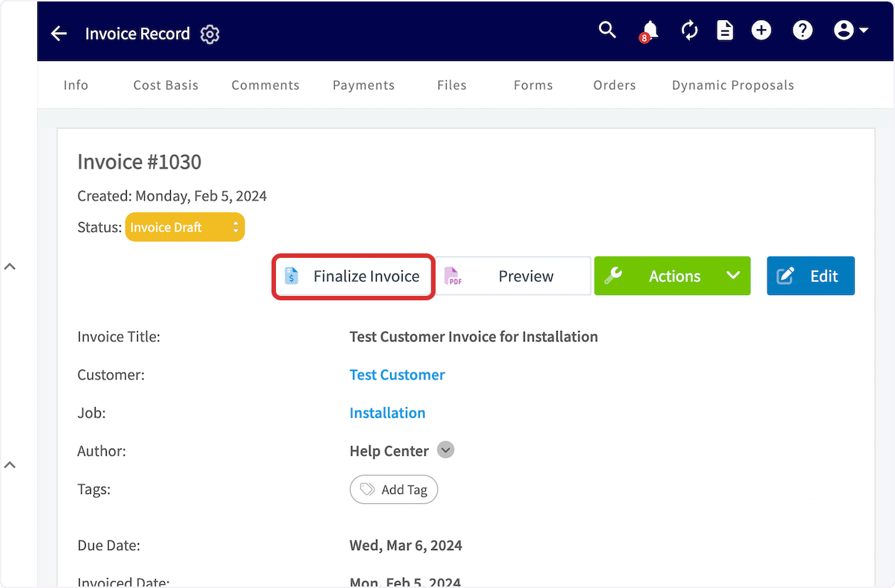Open the Comments tab
Screen dimensions: 895x588
(266, 85)
